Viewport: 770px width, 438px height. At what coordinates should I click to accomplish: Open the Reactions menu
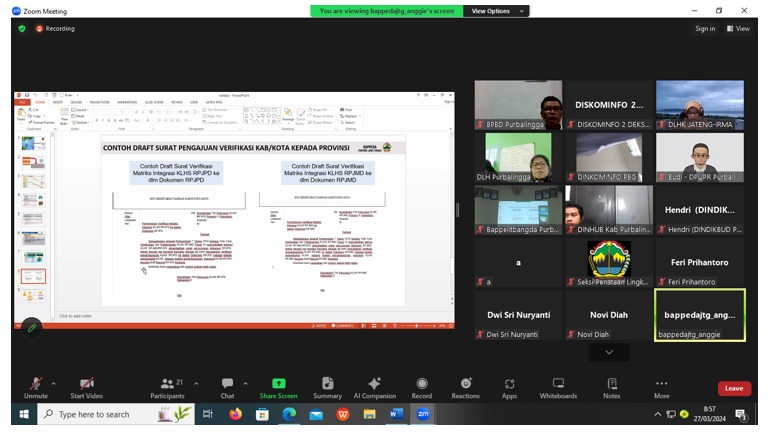coord(465,387)
